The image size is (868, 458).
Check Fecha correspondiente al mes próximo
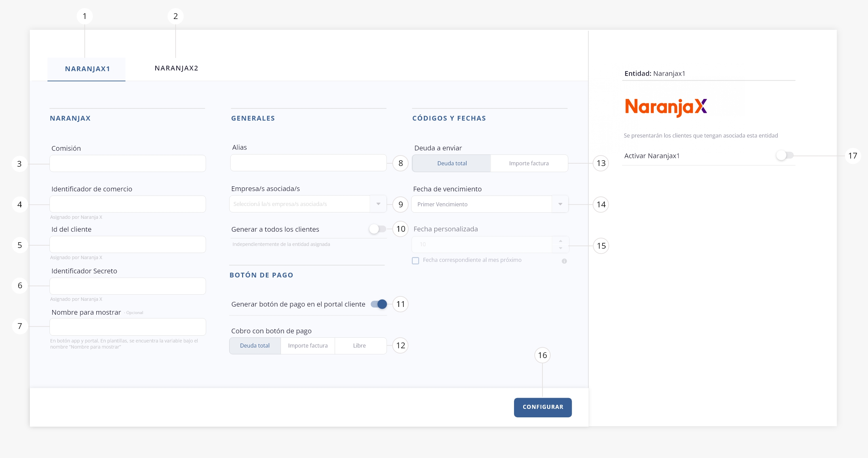[x=415, y=261]
